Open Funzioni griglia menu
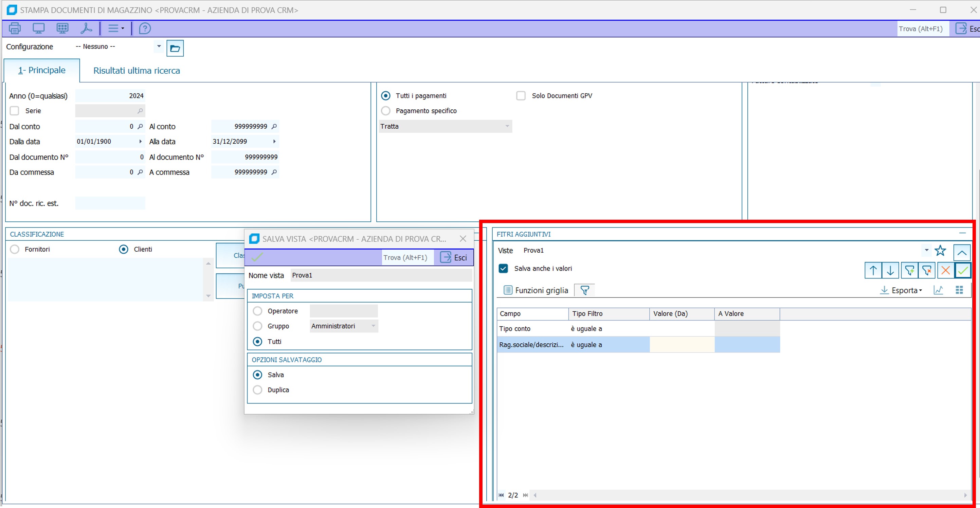Image resolution: width=980 pixels, height=508 pixels. (x=536, y=290)
